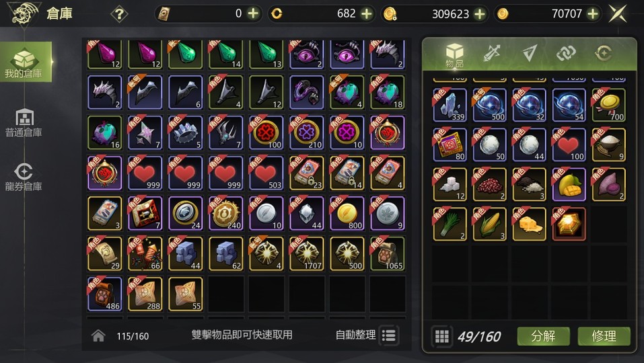Screen dimensions: 644x363
Task: Add more to the 682 currency
Action: click(x=366, y=14)
